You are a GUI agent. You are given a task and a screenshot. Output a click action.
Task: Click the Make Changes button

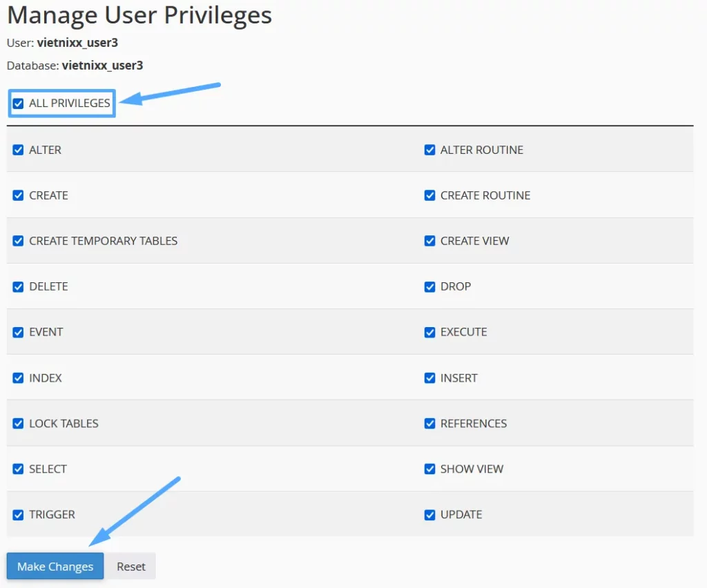(55, 566)
